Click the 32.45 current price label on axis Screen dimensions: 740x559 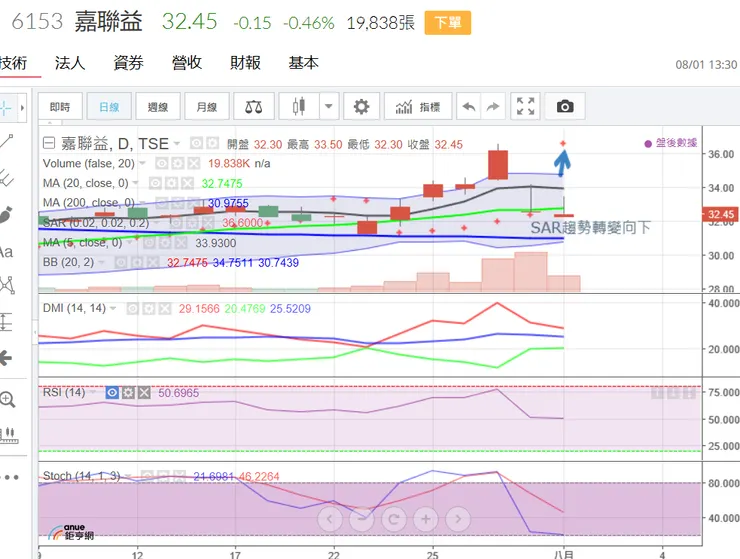[720, 214]
